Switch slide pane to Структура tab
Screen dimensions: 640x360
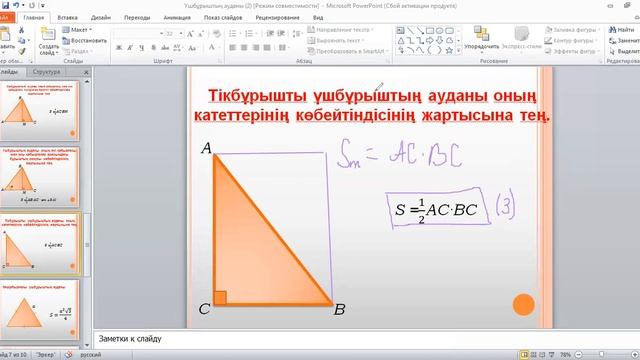46,72
